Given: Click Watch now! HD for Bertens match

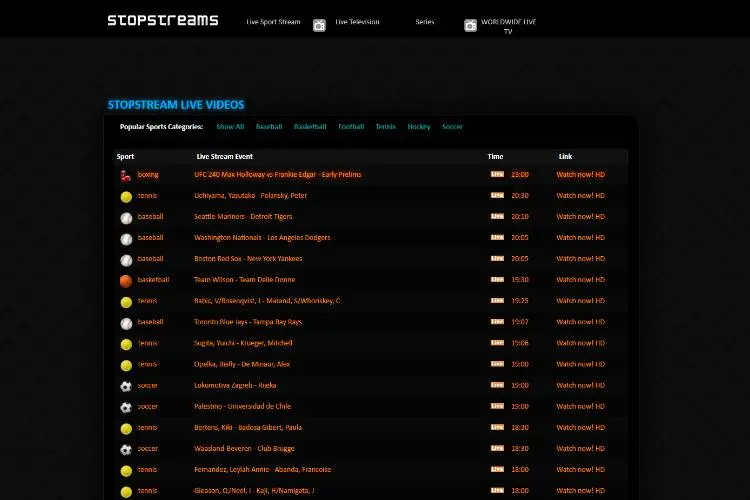Looking at the screenshot, I should tap(581, 427).
